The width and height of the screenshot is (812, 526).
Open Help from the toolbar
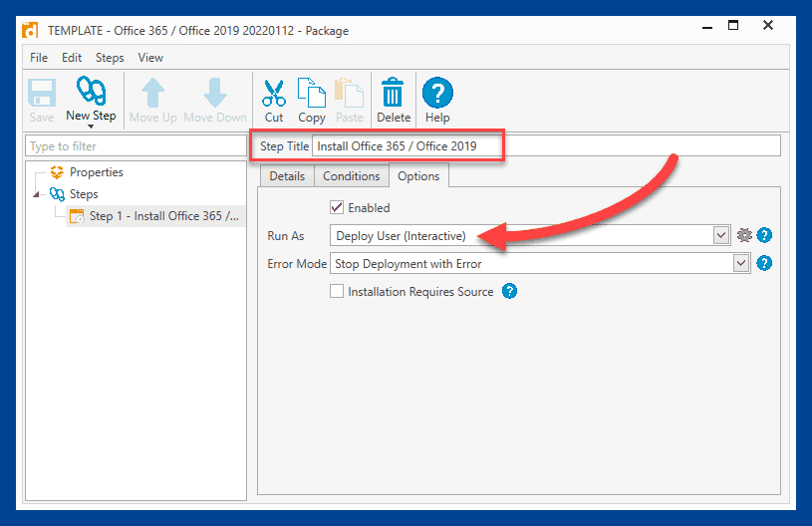pos(437,101)
